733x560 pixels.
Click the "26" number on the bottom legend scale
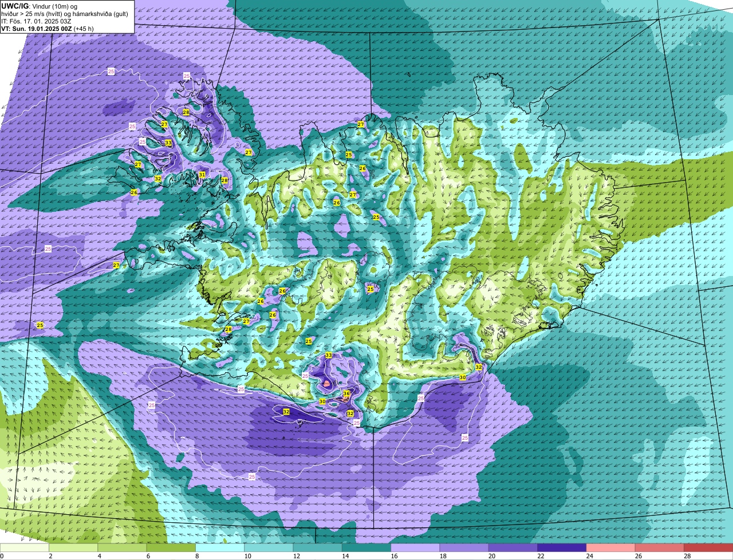638,556
